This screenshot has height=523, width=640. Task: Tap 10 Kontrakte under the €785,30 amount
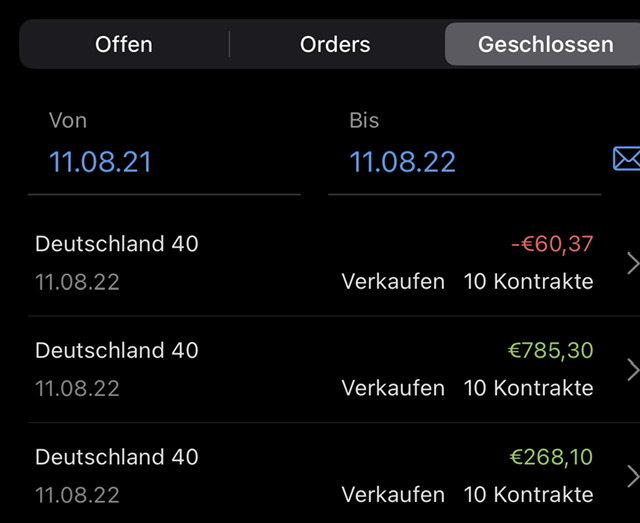[528, 388]
